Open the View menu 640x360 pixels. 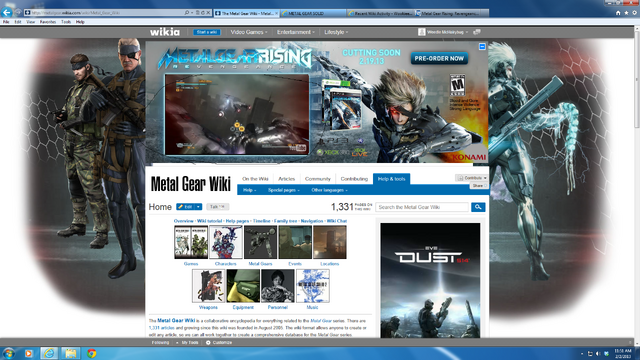[31, 22]
